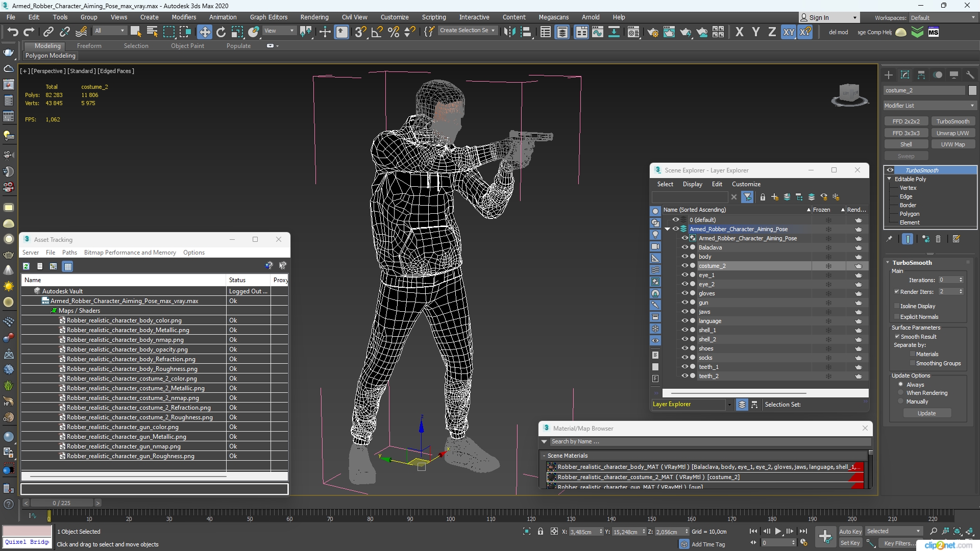Open the Graph Editors menu
This screenshot has height=551, width=980.
[x=268, y=17]
